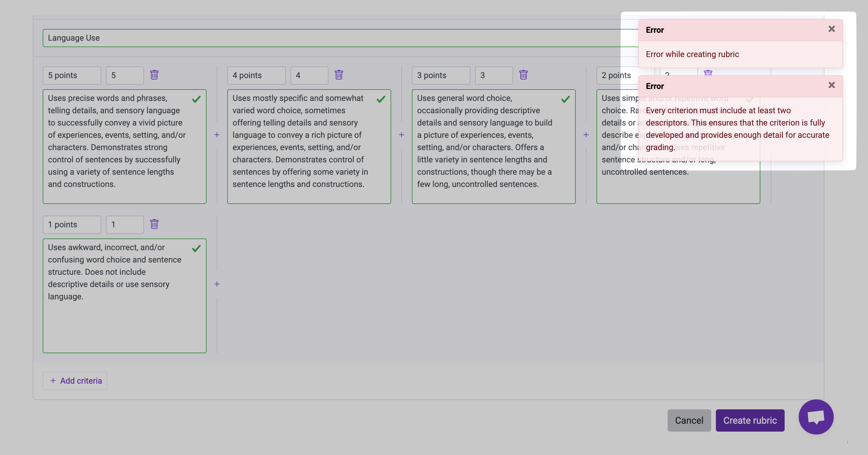The width and height of the screenshot is (868, 455).
Task: Click the numeric value field showing 4
Action: [309, 75]
